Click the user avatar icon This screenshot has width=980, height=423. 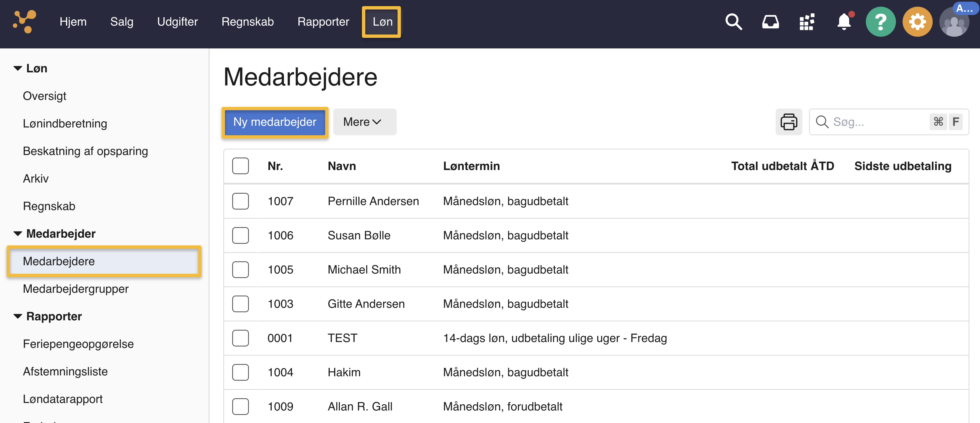pos(954,23)
